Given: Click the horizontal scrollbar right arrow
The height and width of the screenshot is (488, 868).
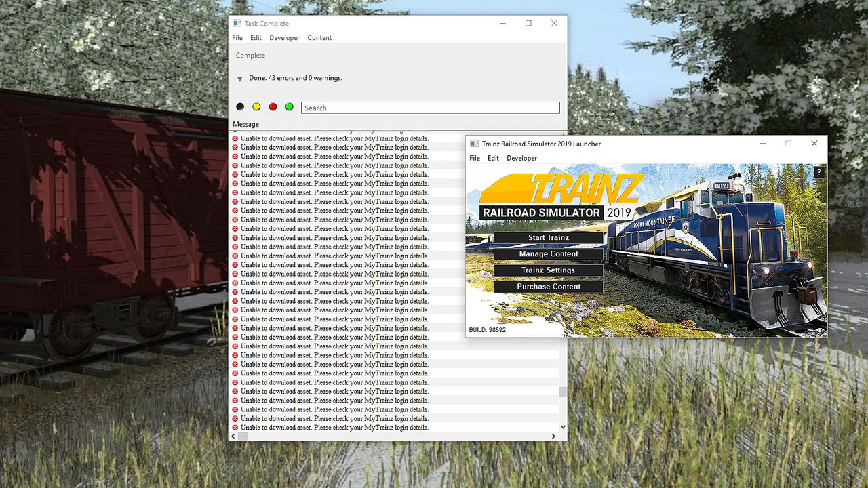Looking at the screenshot, I should tap(554, 436).
